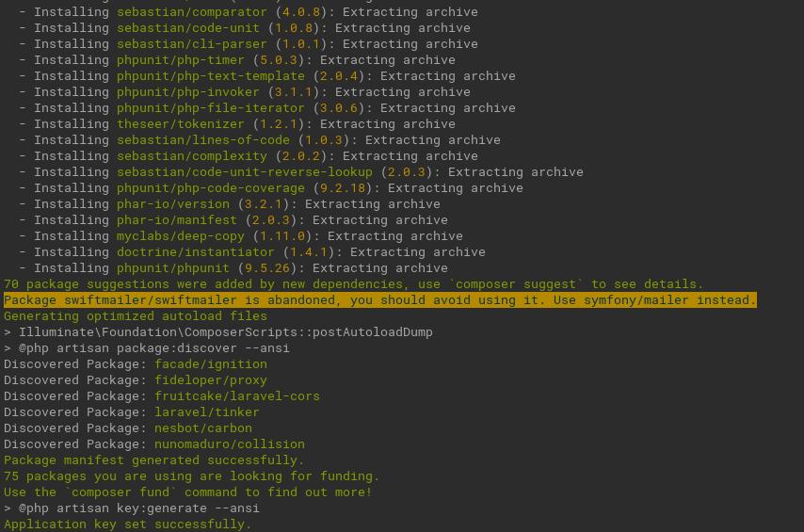The height and width of the screenshot is (532, 804).
Task: Click the 'Generating optimized autoload files' line
Action: tap(136, 316)
